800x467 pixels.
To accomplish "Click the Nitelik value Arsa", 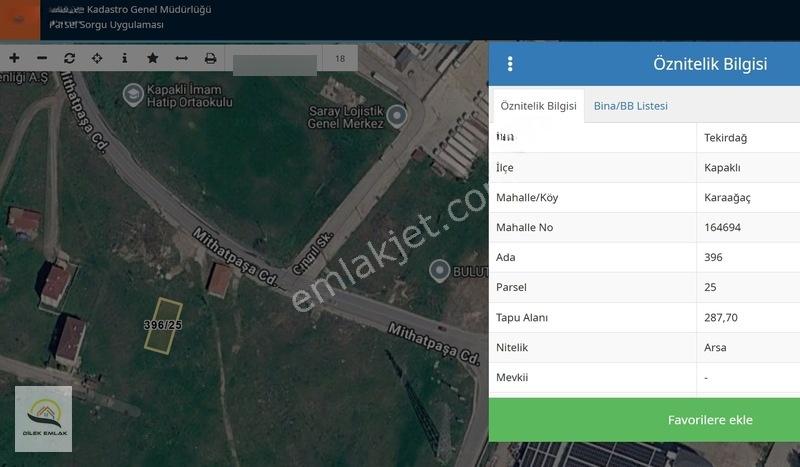I will pos(715,348).
